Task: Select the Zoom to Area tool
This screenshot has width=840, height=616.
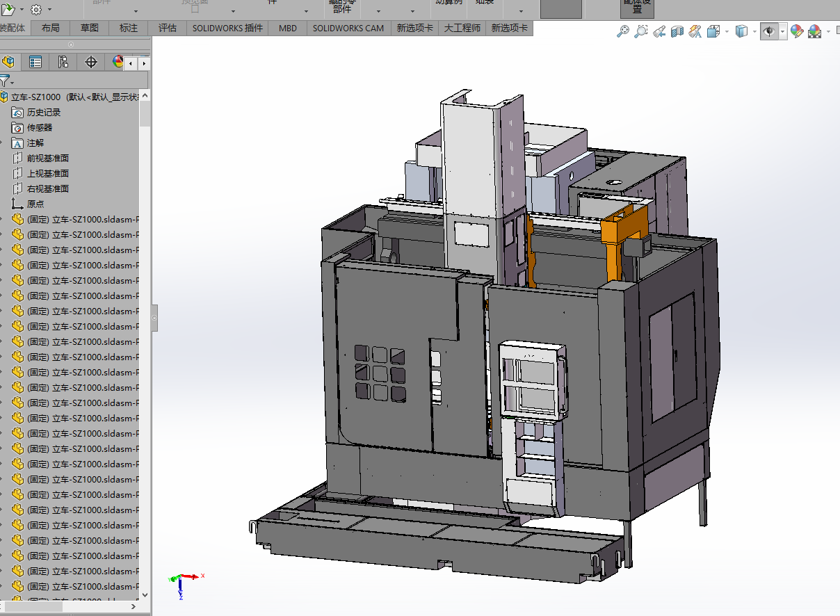Action: coord(641,31)
